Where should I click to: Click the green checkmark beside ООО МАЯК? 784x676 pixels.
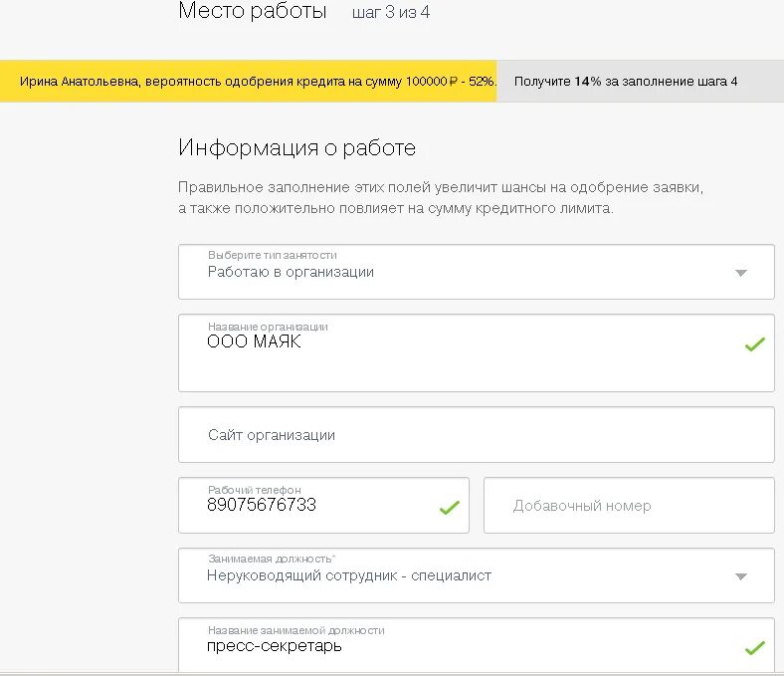(x=754, y=344)
